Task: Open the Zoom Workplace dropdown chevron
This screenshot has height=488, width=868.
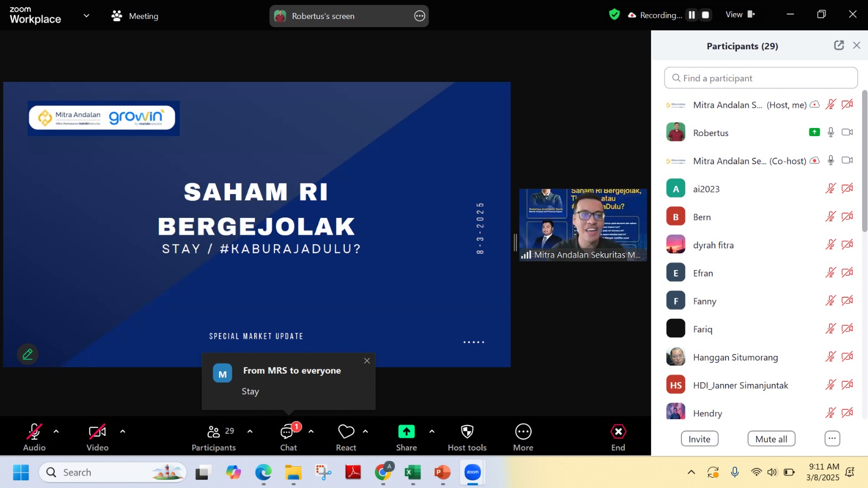Action: [x=86, y=16]
